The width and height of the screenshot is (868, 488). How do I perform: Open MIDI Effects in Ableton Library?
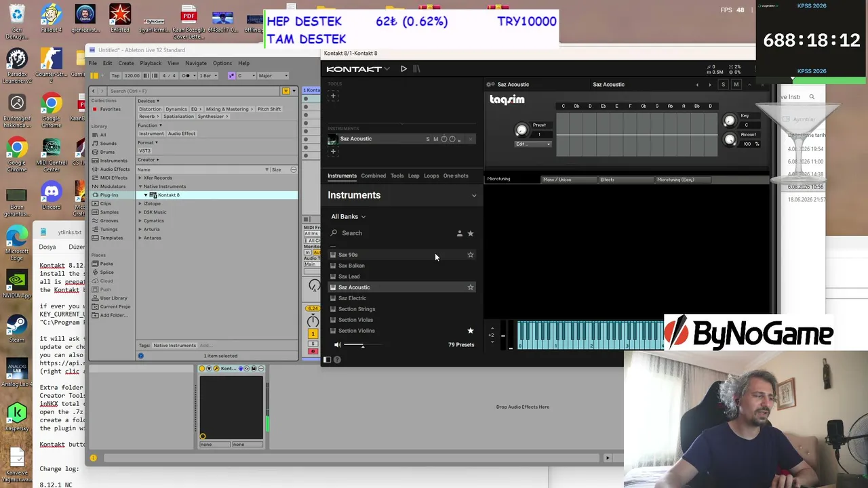click(113, 178)
